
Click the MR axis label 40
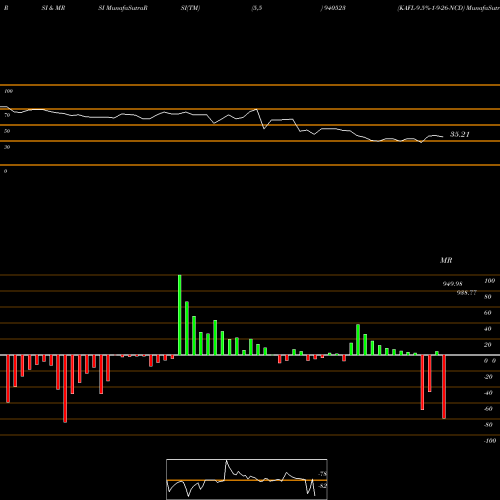(488, 329)
